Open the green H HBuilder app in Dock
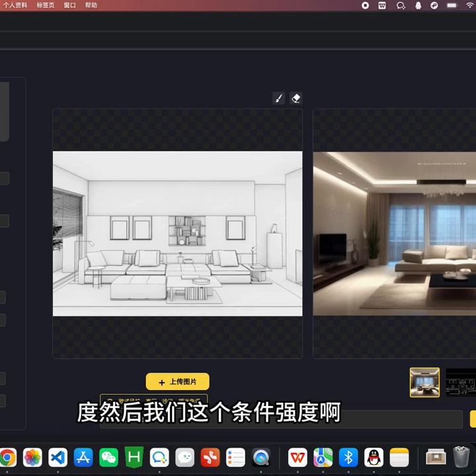The width and height of the screenshot is (476, 476). pos(134,457)
